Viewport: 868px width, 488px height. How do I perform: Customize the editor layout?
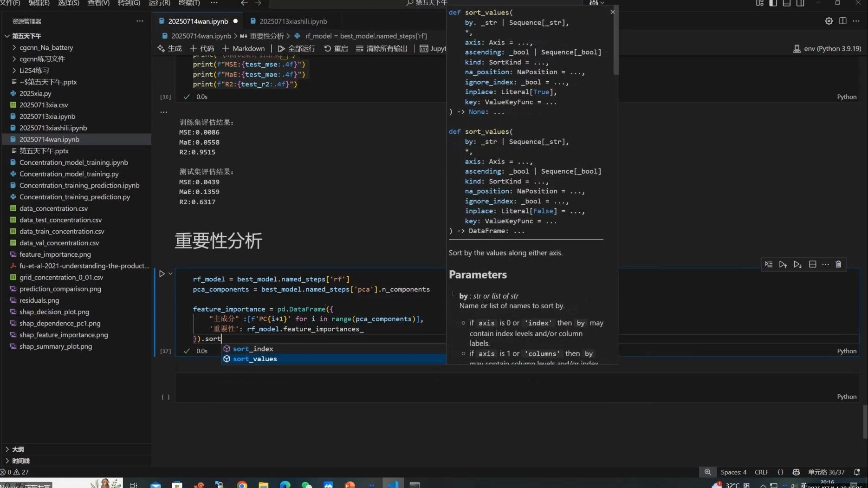pyautogui.click(x=759, y=3)
